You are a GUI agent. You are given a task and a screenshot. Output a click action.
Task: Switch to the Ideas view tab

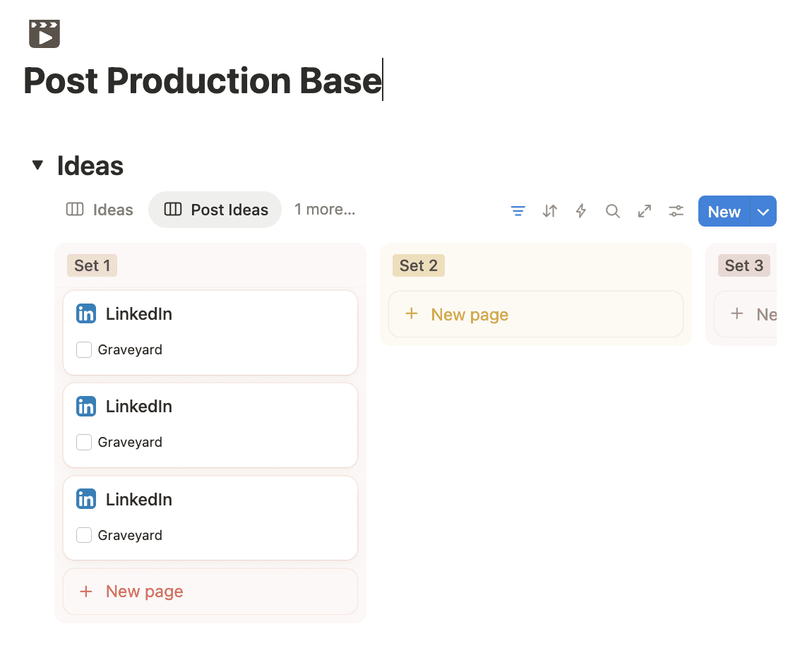100,210
